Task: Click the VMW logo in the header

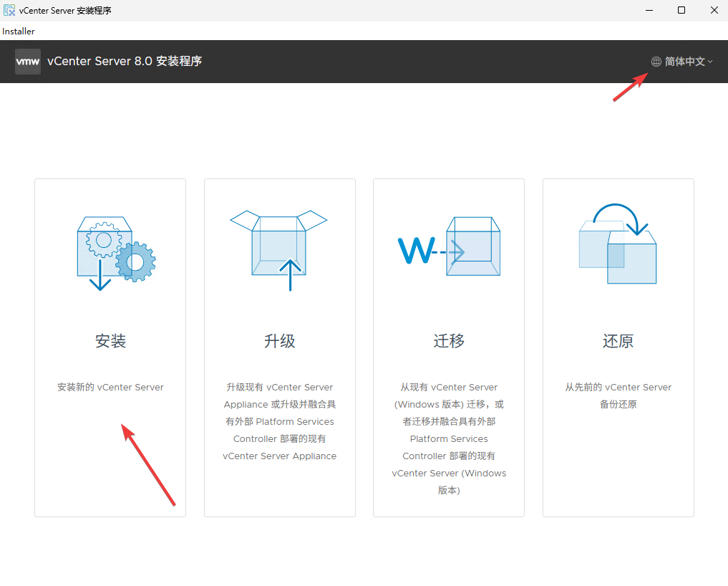Action: pos(27,62)
